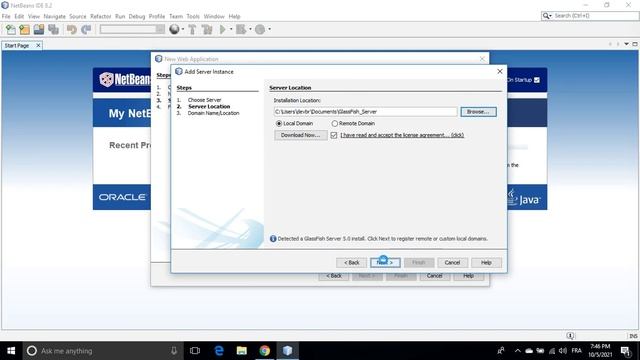Open the Debug Project dropdown arrow
Image resolution: width=640 pixels, height=360 pixels.
(x=250, y=29)
